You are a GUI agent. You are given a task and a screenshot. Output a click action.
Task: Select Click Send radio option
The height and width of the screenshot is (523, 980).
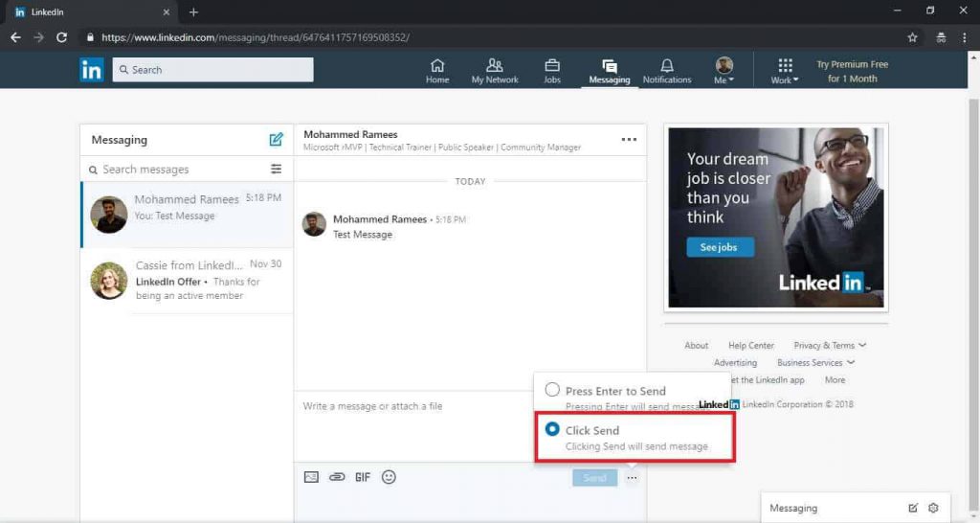(x=552, y=429)
